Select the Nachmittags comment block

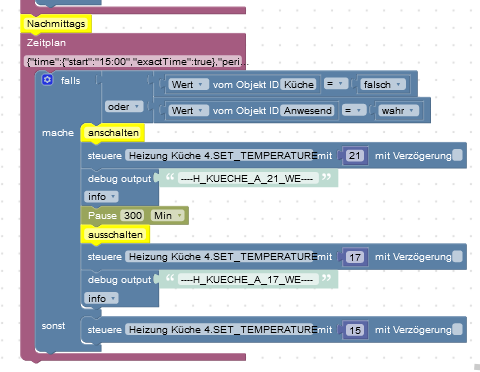point(56,23)
